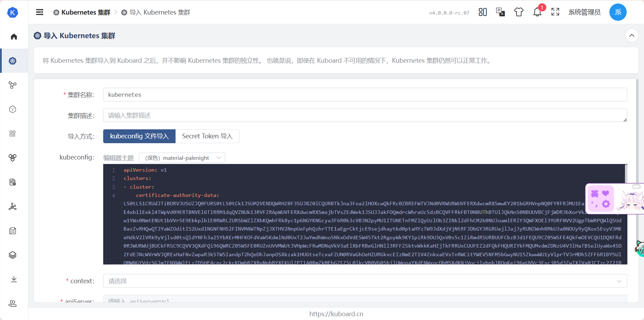
Task: Open the network topology sidebar icon
Action: [13, 206]
